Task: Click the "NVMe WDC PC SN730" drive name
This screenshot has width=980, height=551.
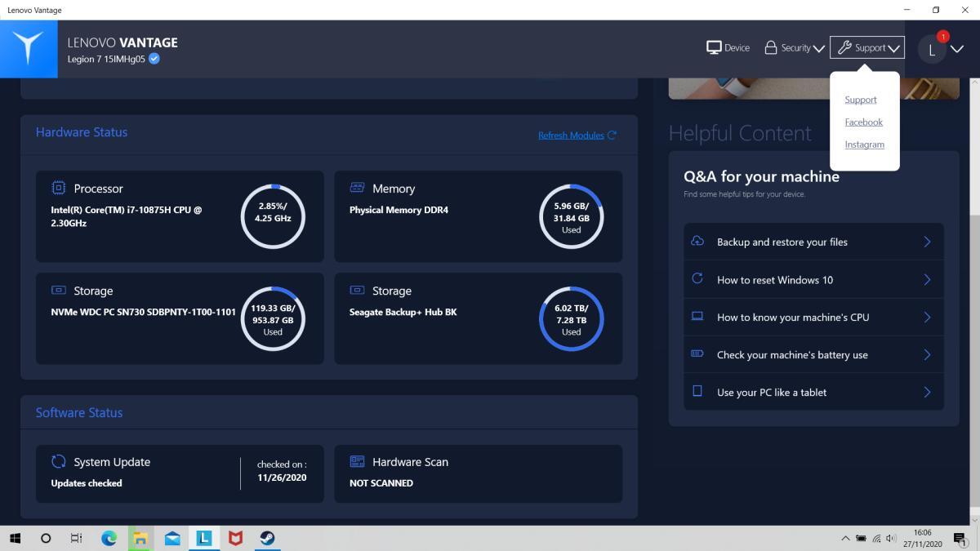Action: (x=144, y=312)
